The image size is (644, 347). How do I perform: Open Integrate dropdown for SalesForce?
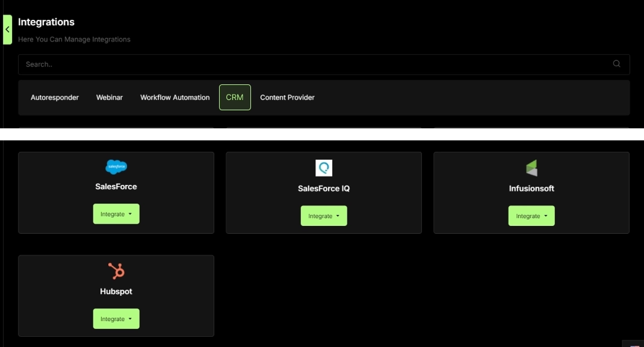[116, 214]
